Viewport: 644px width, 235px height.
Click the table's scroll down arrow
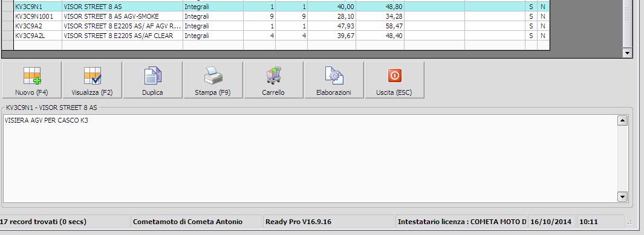pos(627,53)
